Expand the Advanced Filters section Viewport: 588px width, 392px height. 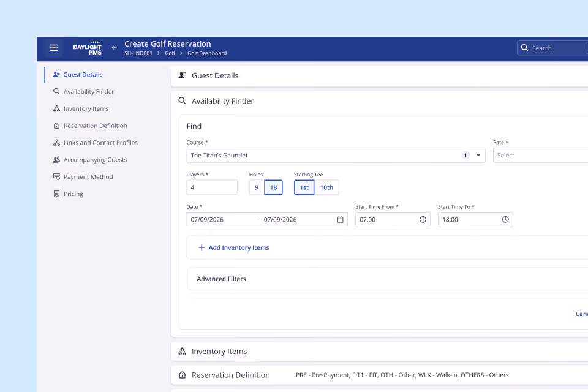coord(387,279)
